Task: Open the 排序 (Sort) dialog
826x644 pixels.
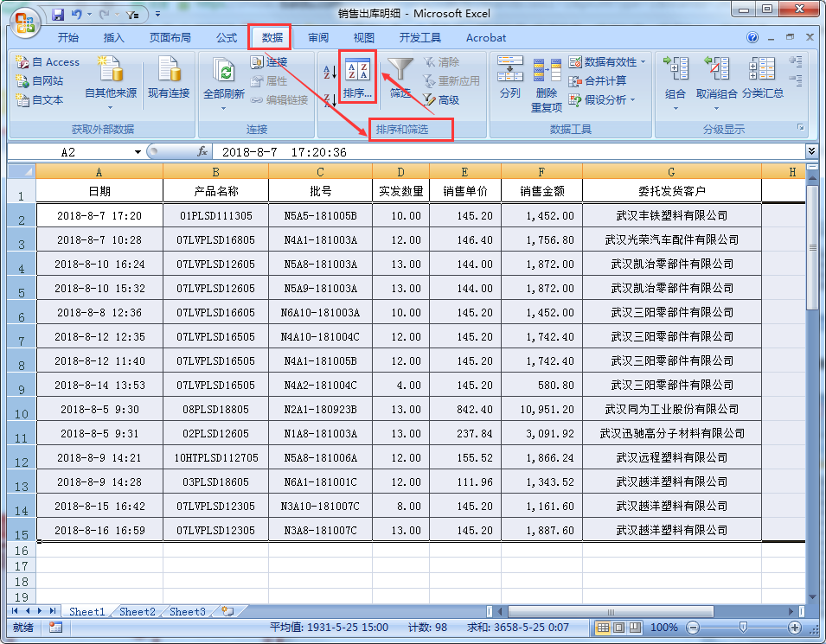Action: tap(357, 78)
